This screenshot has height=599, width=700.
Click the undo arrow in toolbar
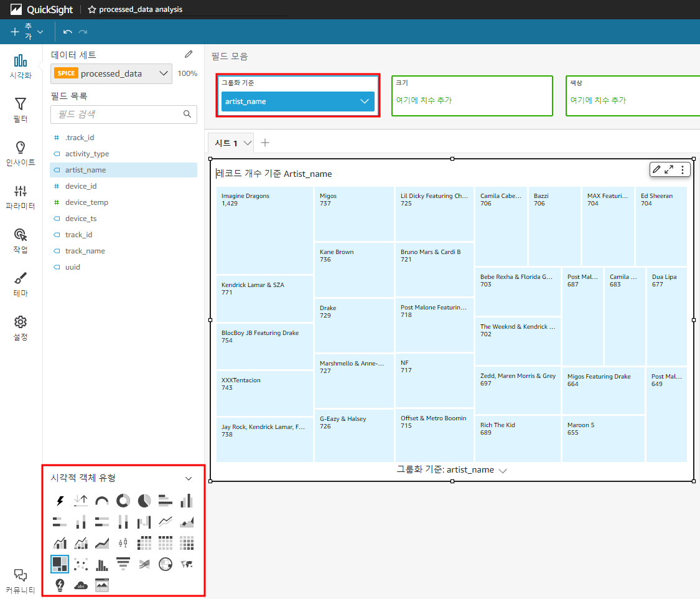click(x=68, y=32)
